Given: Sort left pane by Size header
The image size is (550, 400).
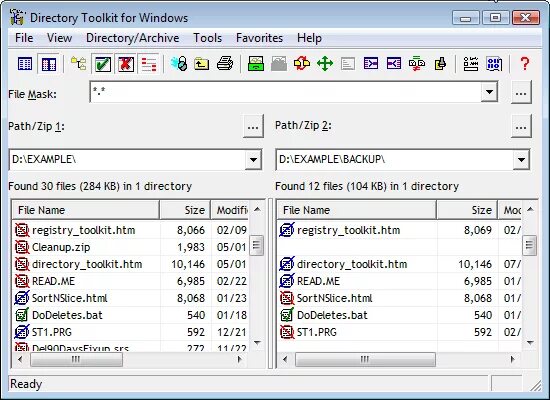Looking at the screenshot, I should (x=185, y=210).
